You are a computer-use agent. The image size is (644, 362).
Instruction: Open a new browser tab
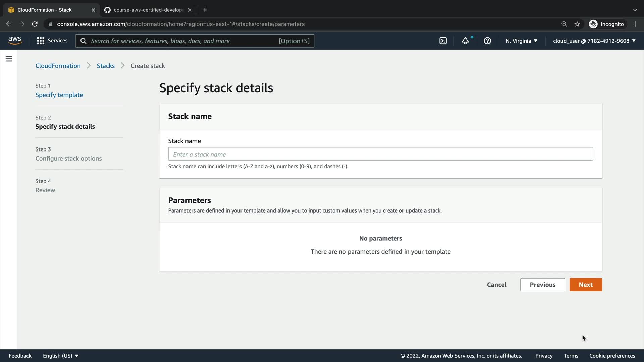[x=205, y=10]
